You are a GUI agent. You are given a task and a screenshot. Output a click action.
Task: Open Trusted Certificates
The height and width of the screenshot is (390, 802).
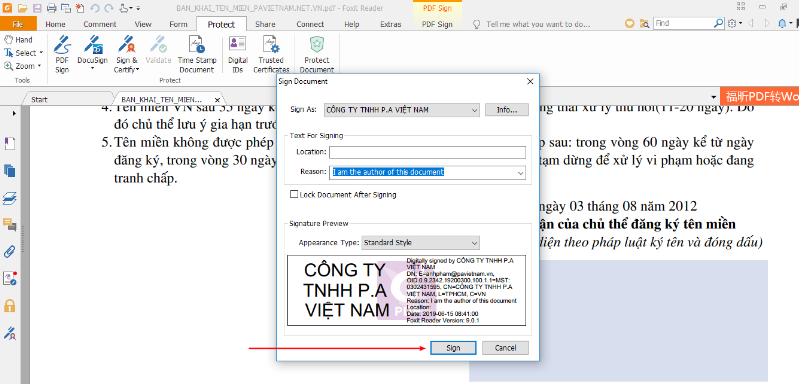point(271,54)
